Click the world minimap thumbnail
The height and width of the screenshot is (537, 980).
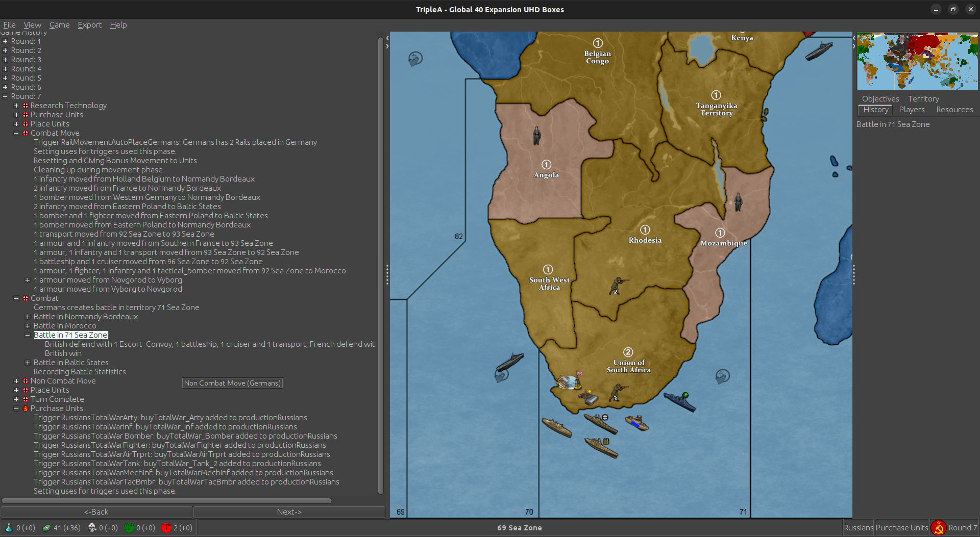coord(917,61)
